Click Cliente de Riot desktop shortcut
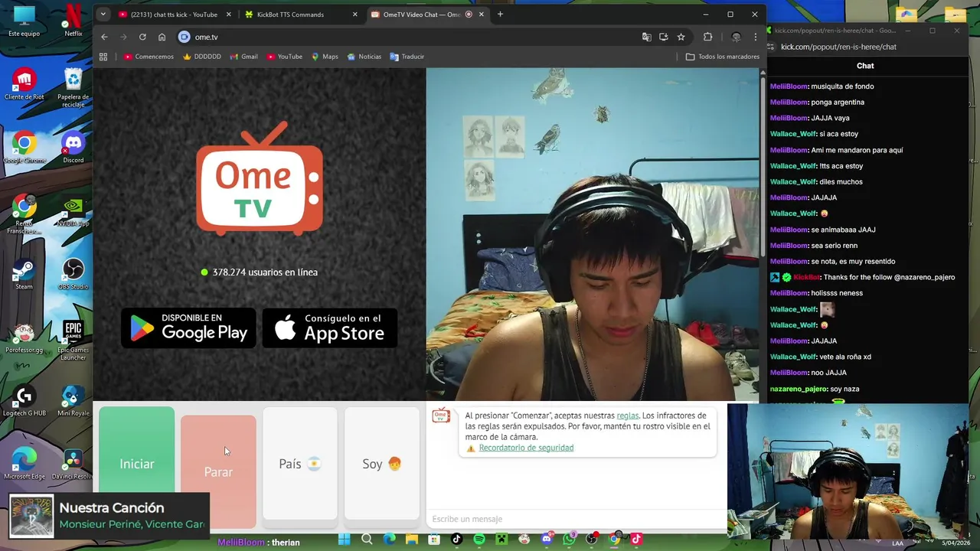This screenshot has height=551, width=980. pos(24,83)
